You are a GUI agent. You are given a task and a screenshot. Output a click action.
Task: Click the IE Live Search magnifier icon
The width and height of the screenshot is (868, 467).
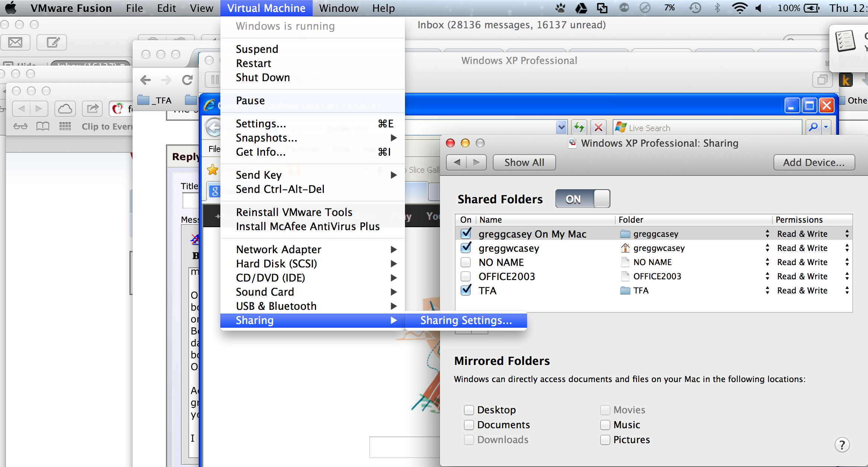(x=813, y=127)
